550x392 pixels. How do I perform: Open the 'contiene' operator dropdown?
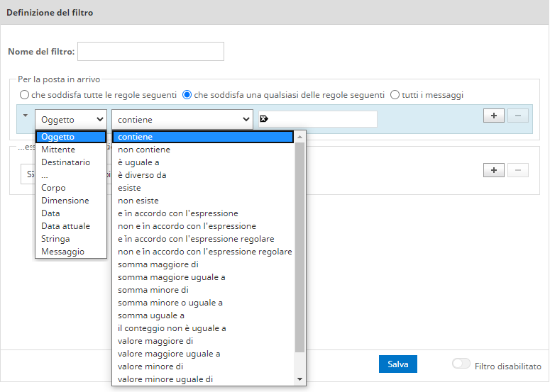182,120
